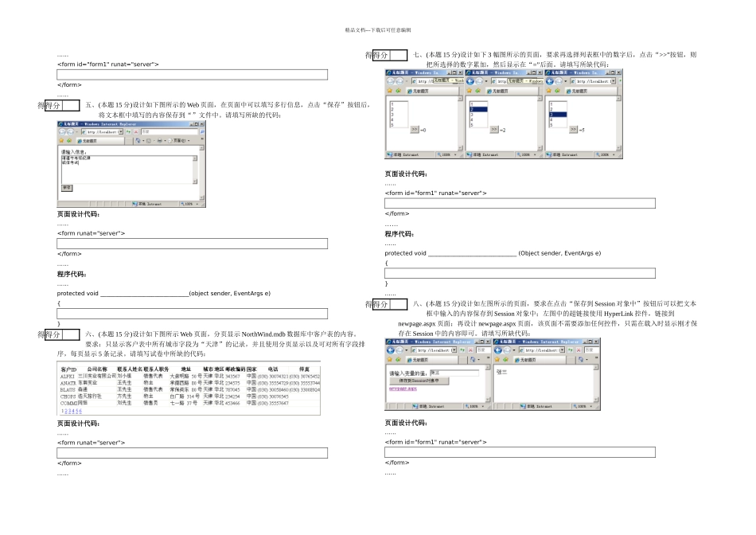Click the >> button next to =0

pyautogui.click(x=415, y=129)
